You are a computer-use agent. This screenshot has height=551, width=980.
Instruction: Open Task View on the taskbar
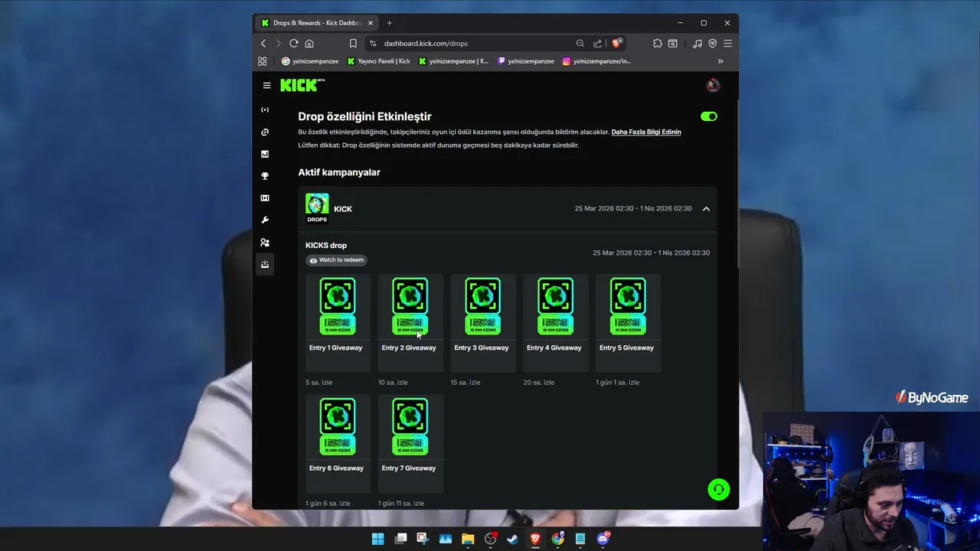pos(400,539)
